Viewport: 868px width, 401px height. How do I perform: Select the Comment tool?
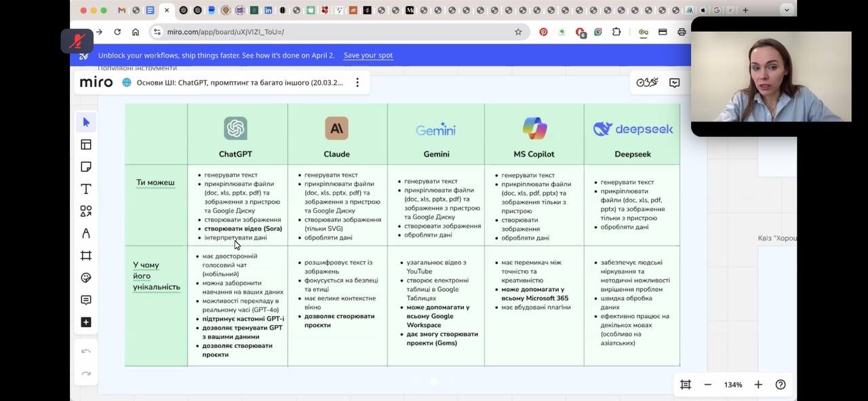click(x=86, y=300)
